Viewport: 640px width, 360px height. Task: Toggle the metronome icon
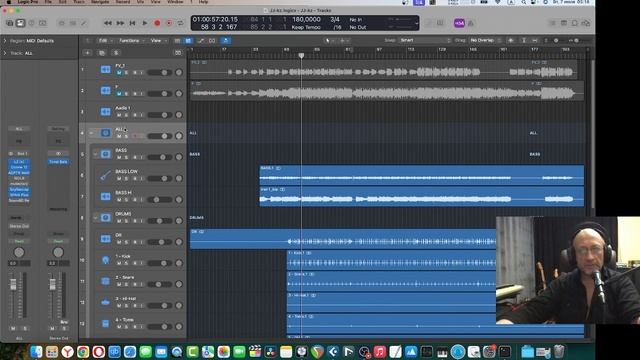tap(471, 23)
